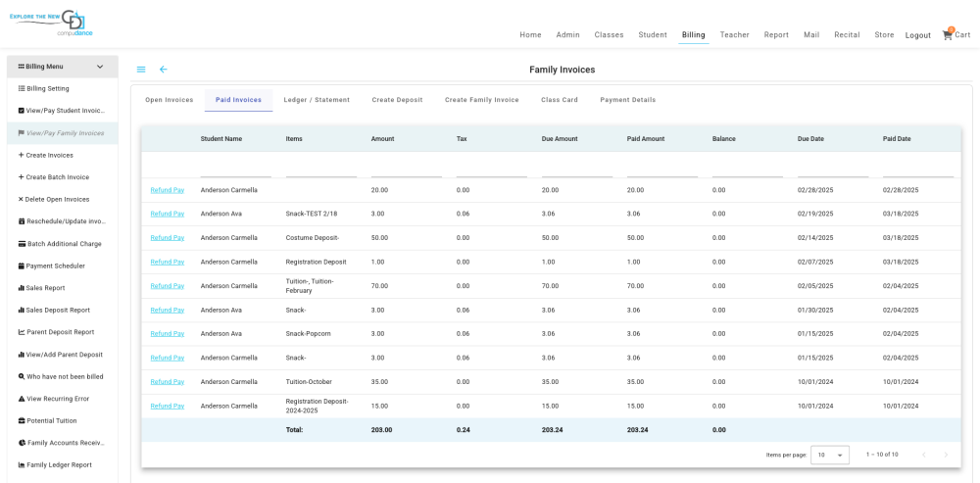This screenshot has height=483, width=980.
Task: Click the Student Name filter field
Action: [235, 169]
